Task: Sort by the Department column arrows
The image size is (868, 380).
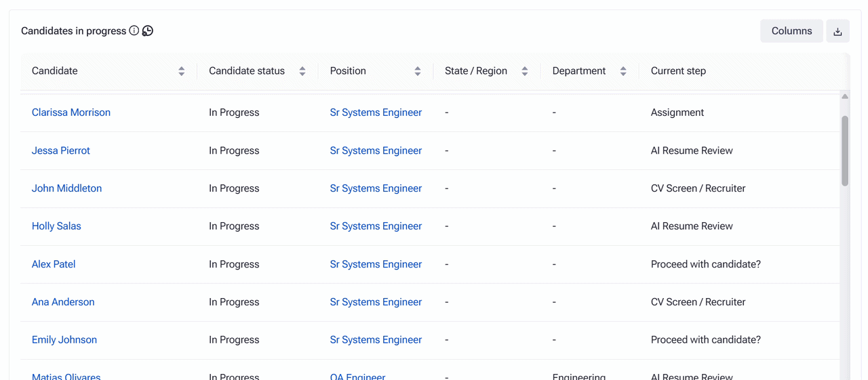Action: click(623, 71)
